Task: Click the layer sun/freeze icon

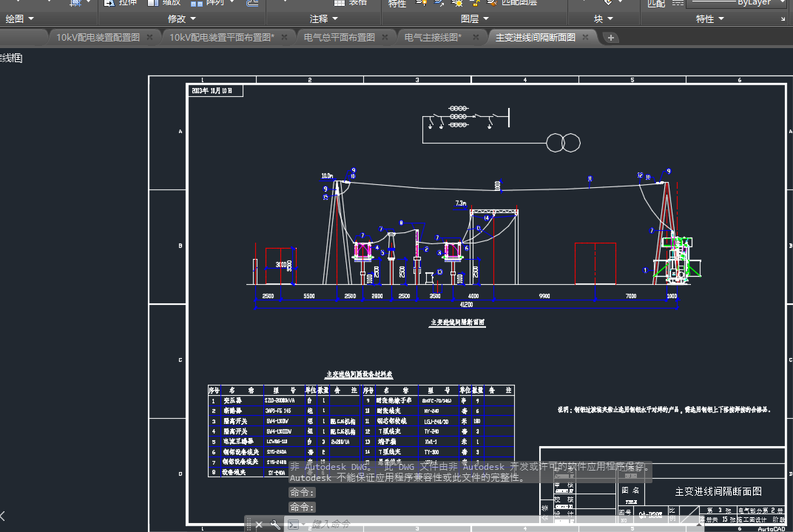Action: pos(457,2)
